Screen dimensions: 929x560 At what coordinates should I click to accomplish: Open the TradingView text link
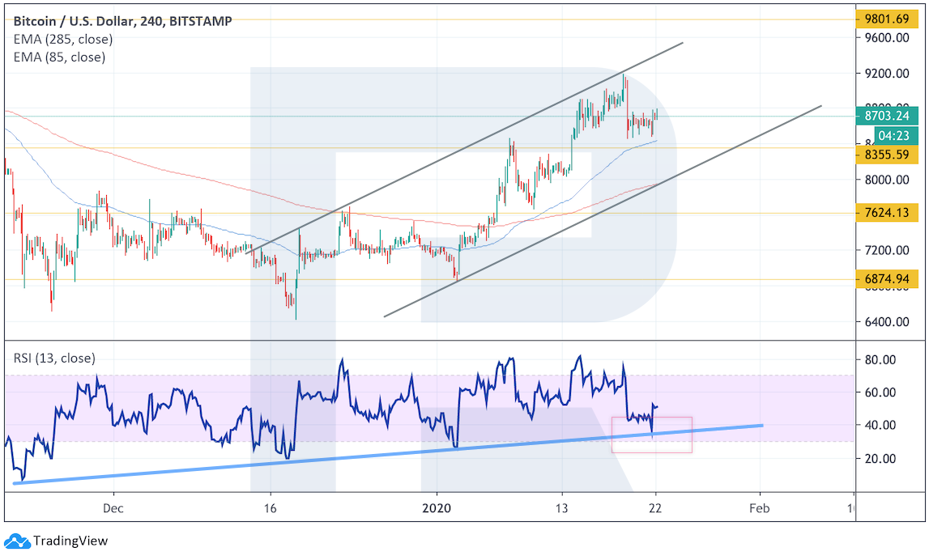69,541
